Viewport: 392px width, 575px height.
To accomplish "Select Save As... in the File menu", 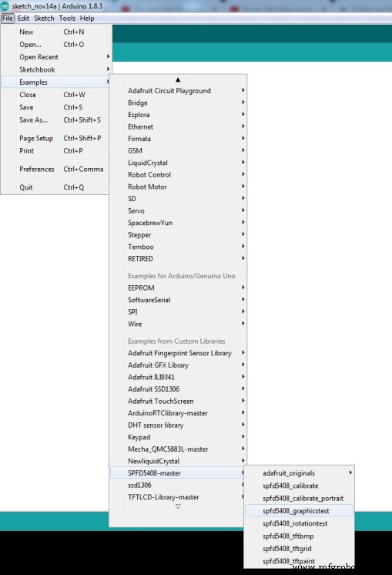I will pyautogui.click(x=56, y=120).
